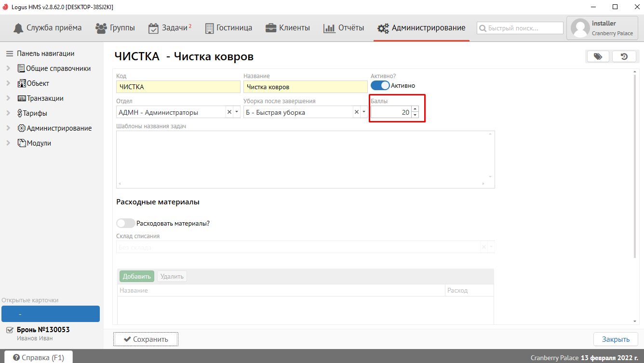Increase Баллы with the up arrow

coord(415,109)
